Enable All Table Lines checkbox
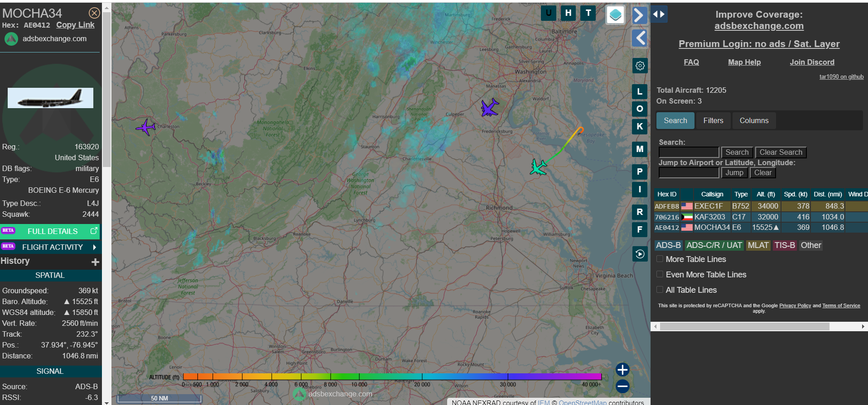This screenshot has width=868, height=405. pyautogui.click(x=660, y=290)
